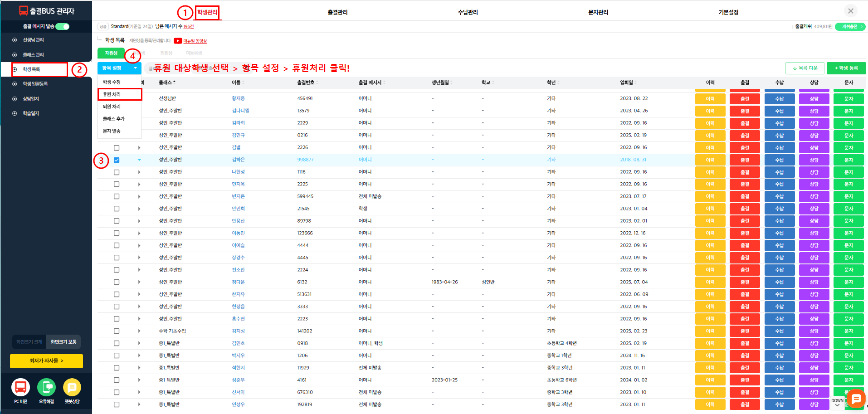This screenshot has height=414, width=868.
Task: Click the + 학생 등록 button
Action: [x=846, y=68]
